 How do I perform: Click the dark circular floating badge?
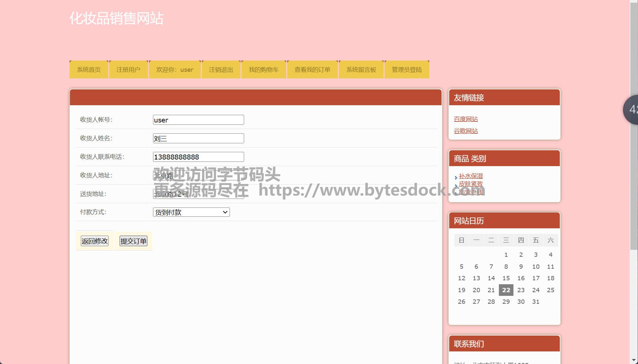pyautogui.click(x=631, y=110)
